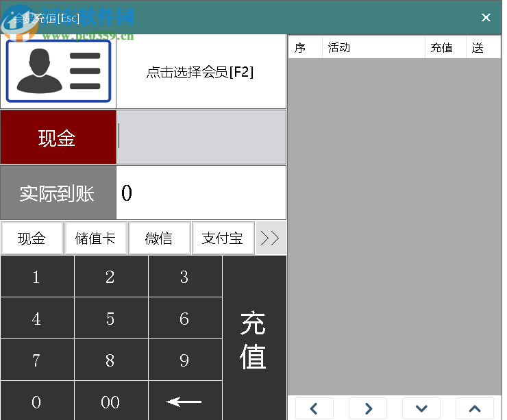
Task: Click the 实际到账 amount field
Action: [201, 193]
